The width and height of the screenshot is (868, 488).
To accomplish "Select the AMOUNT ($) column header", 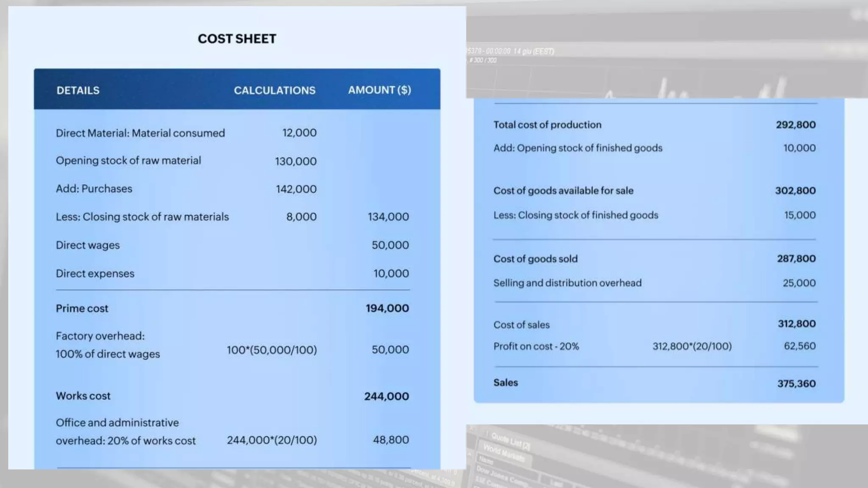I will pyautogui.click(x=379, y=90).
